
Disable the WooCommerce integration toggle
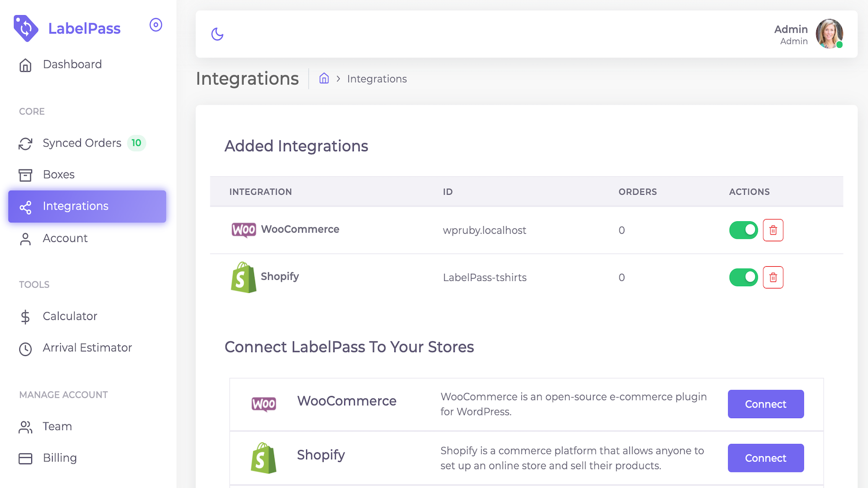click(743, 230)
